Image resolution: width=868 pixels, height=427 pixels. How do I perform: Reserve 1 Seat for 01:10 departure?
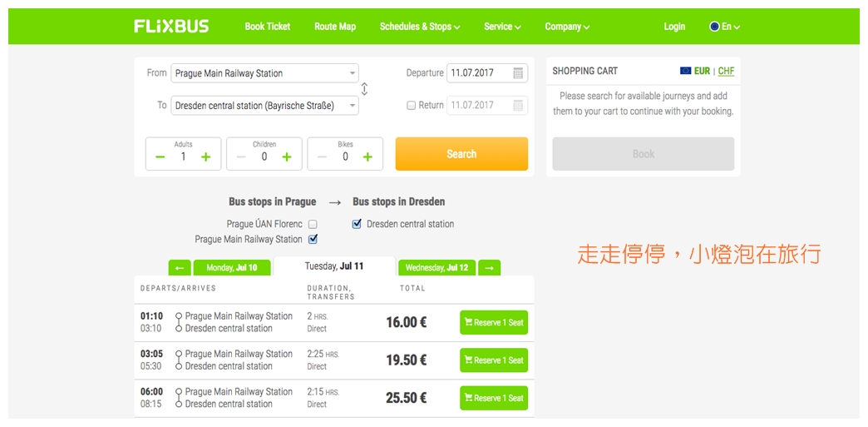(494, 323)
